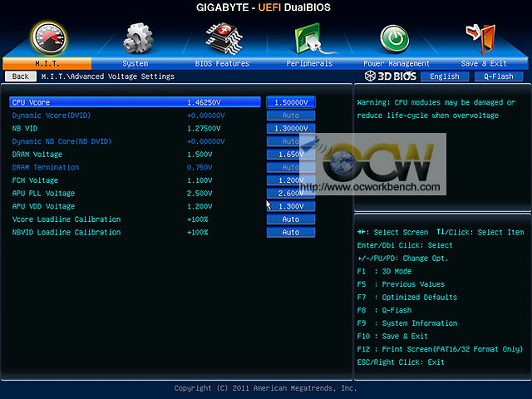Go to the Peripherals tab
Image resolution: width=532 pixels, height=399 pixels.
click(309, 63)
